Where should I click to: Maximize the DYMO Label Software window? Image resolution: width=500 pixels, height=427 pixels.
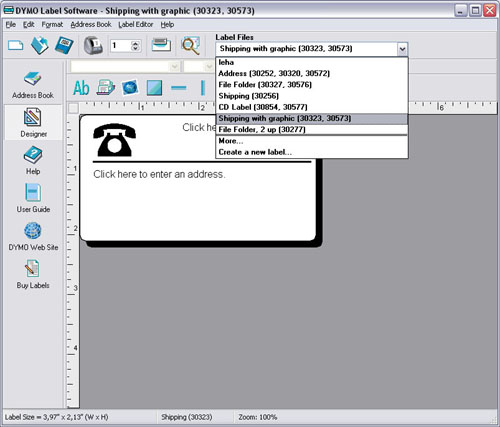click(x=475, y=11)
